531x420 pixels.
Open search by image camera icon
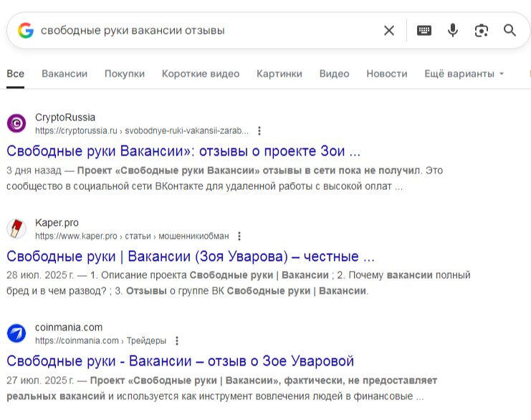point(482,31)
